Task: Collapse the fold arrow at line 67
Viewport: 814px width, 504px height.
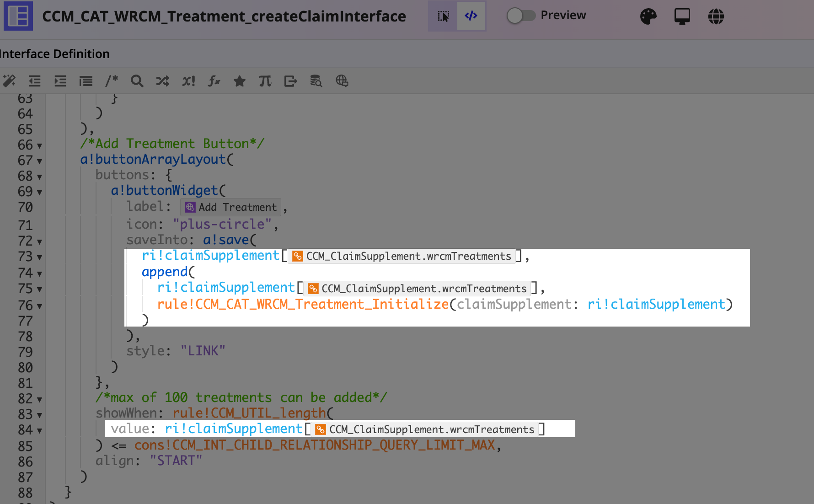Action: click(39, 161)
